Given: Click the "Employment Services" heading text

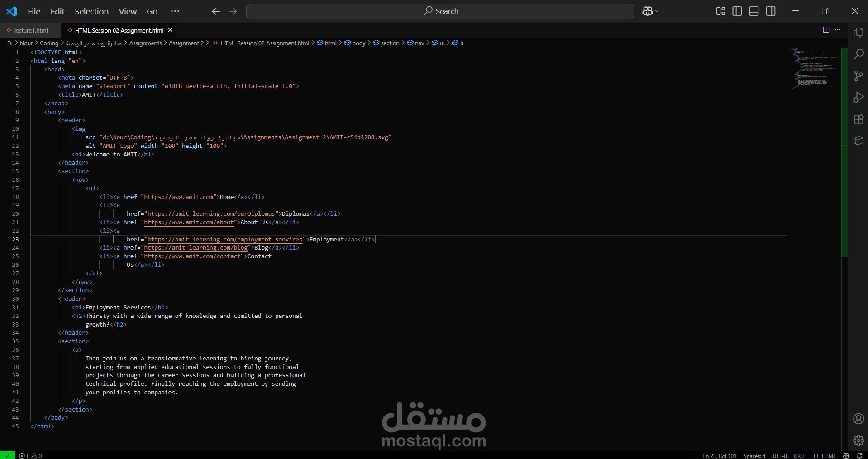Looking at the screenshot, I should click(118, 308).
